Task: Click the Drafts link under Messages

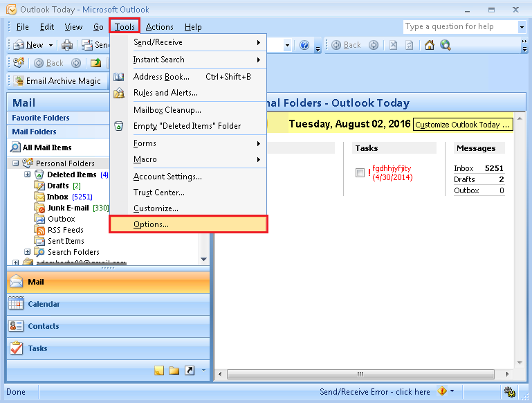Action: [464, 179]
